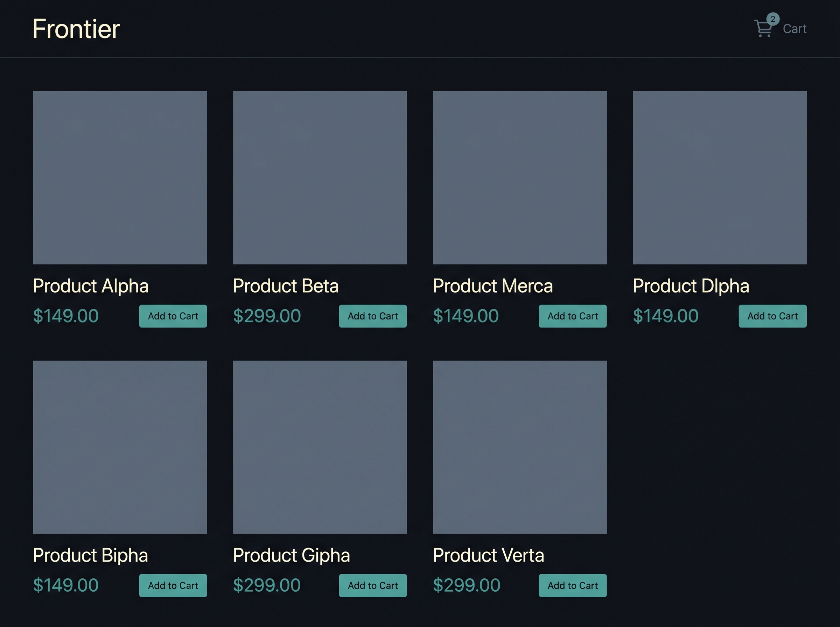Viewport: 840px width, 627px height.
Task: Select the Product Verta title
Action: (489, 556)
